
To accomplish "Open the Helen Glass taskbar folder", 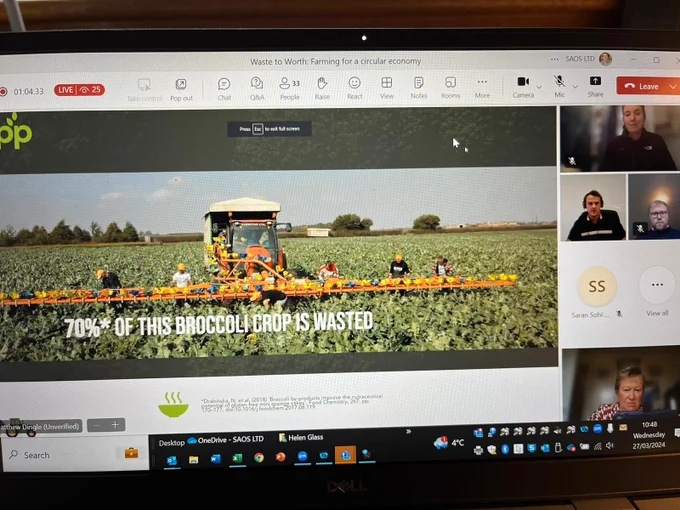I will [301, 437].
